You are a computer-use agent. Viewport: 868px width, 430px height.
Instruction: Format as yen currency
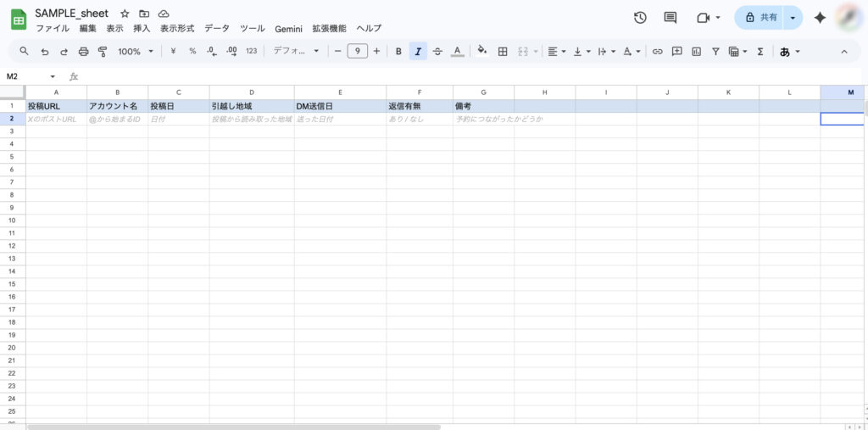point(173,51)
